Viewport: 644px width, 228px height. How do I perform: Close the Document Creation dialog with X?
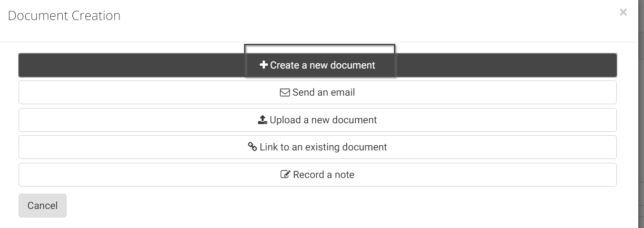pyautogui.click(x=623, y=12)
